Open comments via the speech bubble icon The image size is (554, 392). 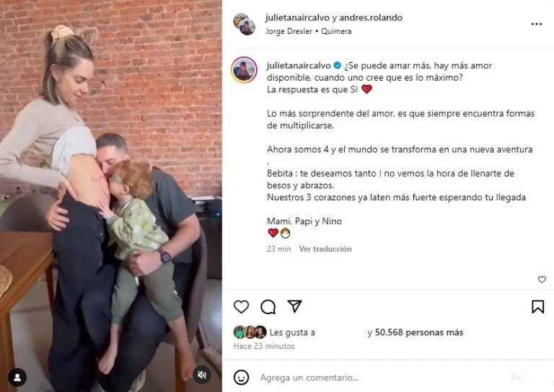click(268, 307)
